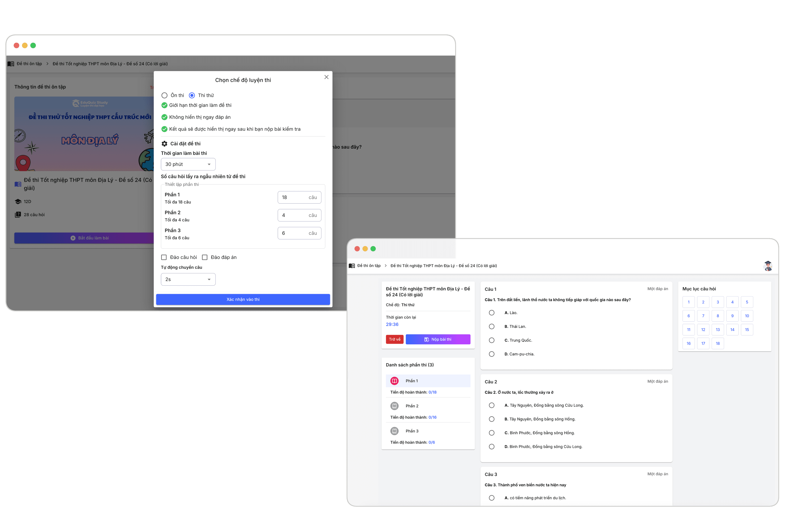Viewport: 798px width, 532px height.
Task: Click the Phần 2 section icon
Action: click(x=394, y=406)
